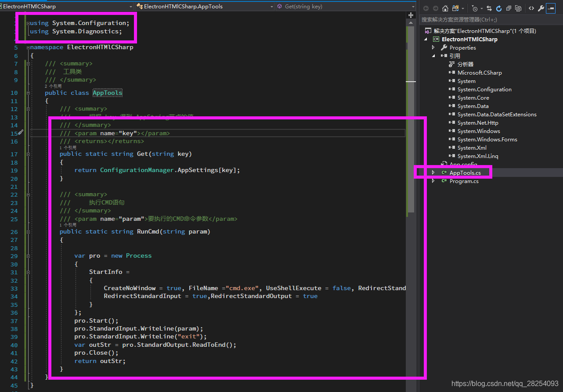Go to Solution Explorer Home view
This screenshot has height=392, width=563.
(445, 8)
